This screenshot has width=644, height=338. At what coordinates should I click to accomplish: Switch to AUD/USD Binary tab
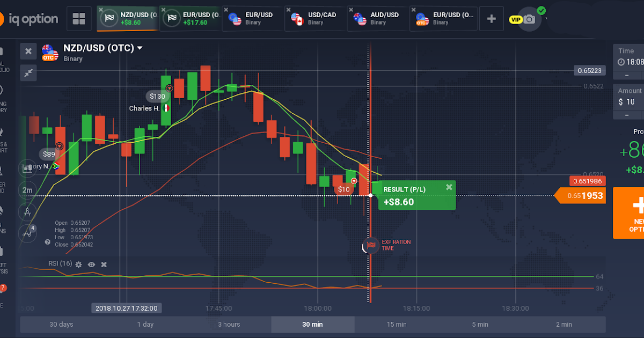pos(377,19)
